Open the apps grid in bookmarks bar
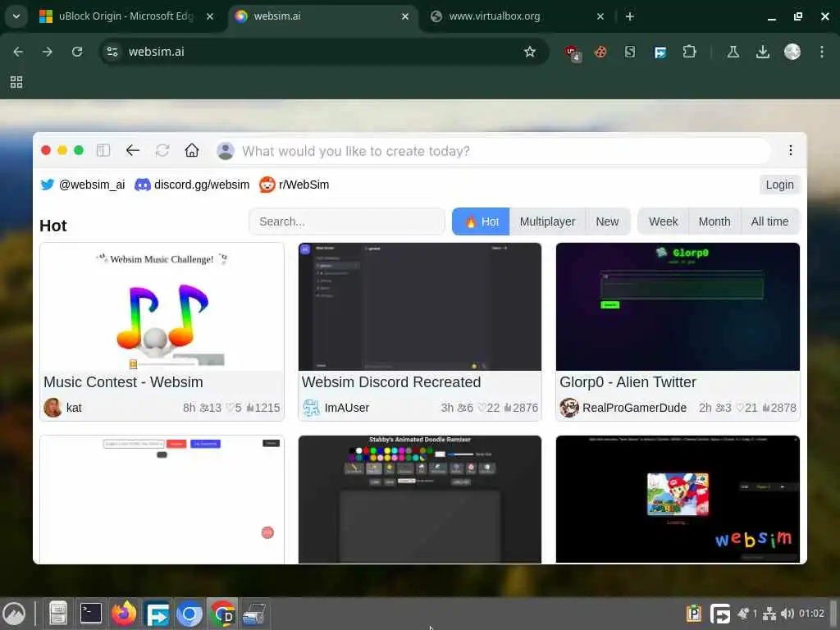This screenshot has width=840, height=630. [x=16, y=82]
